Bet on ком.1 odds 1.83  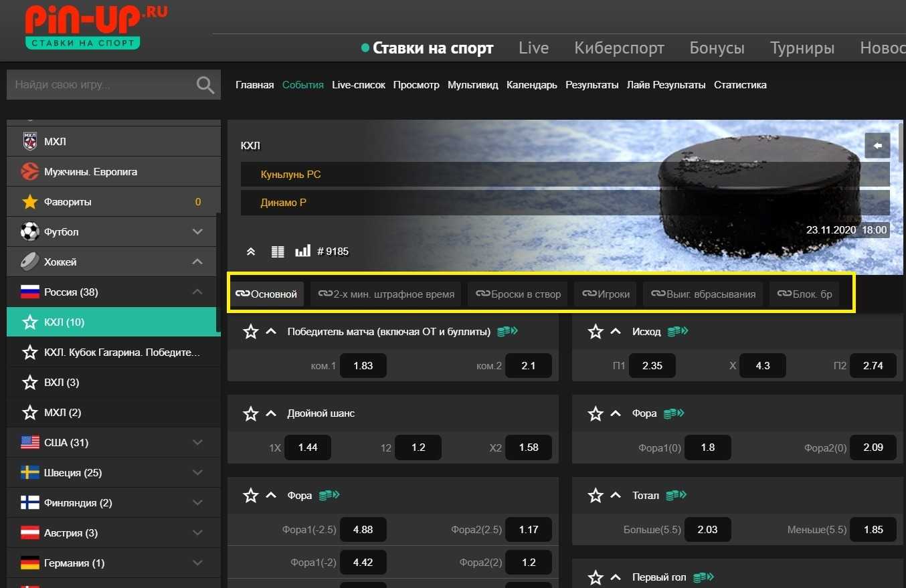pos(363,366)
